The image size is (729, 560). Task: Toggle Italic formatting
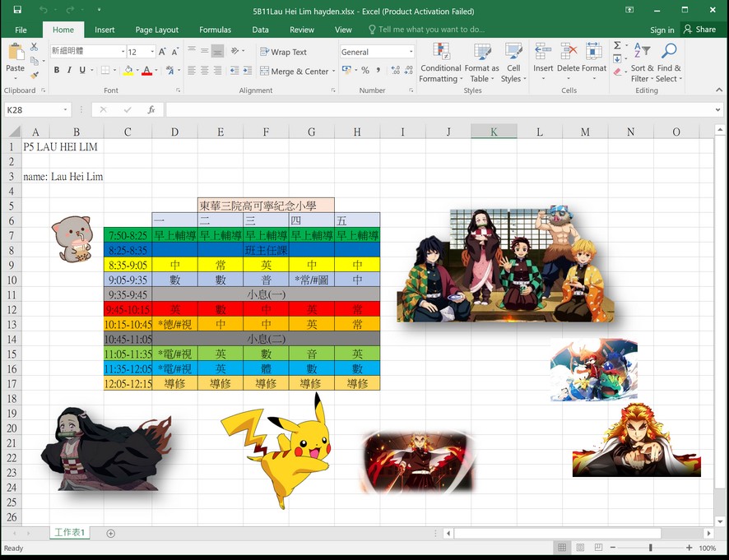point(69,70)
